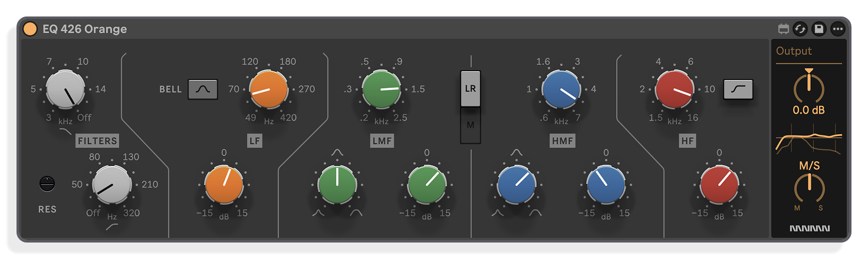Click the narrow Q icon above HMF bandwidth knob
The image size is (868, 259).
pyautogui.click(x=517, y=152)
